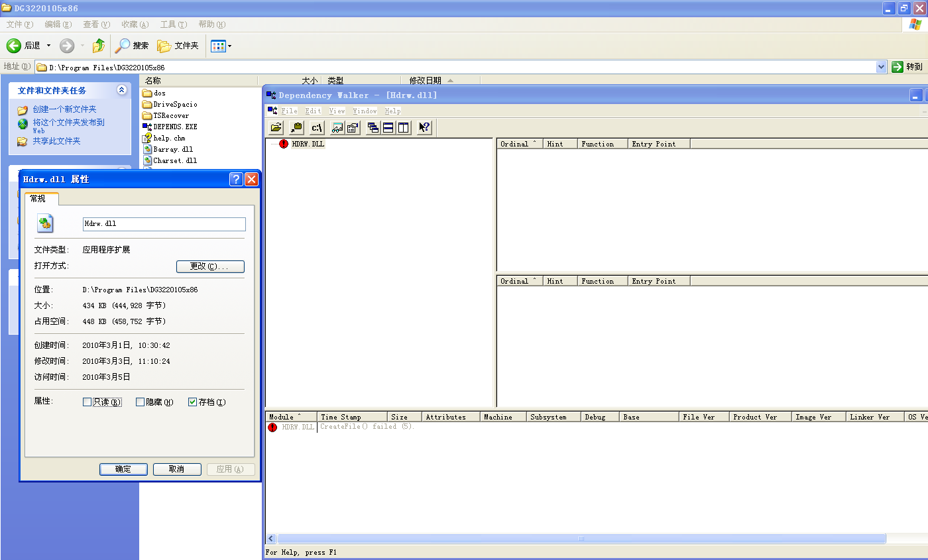Click the Copy/paste clipboard toolbar icon in Dependency Walker

coord(296,127)
